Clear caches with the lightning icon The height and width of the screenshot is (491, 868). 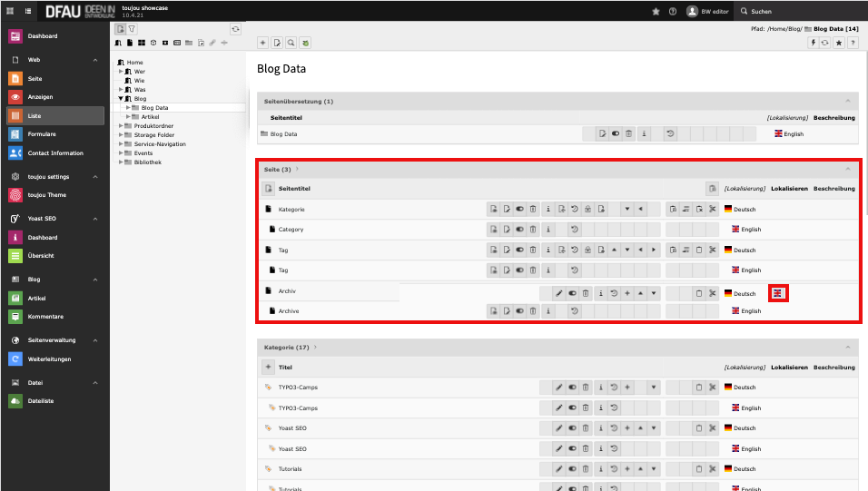[812, 43]
